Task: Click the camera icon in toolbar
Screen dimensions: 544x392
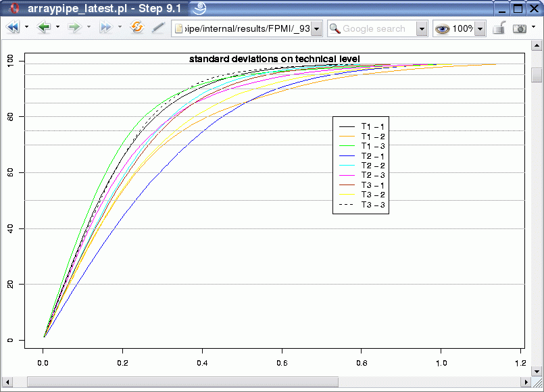Action: coord(520,28)
